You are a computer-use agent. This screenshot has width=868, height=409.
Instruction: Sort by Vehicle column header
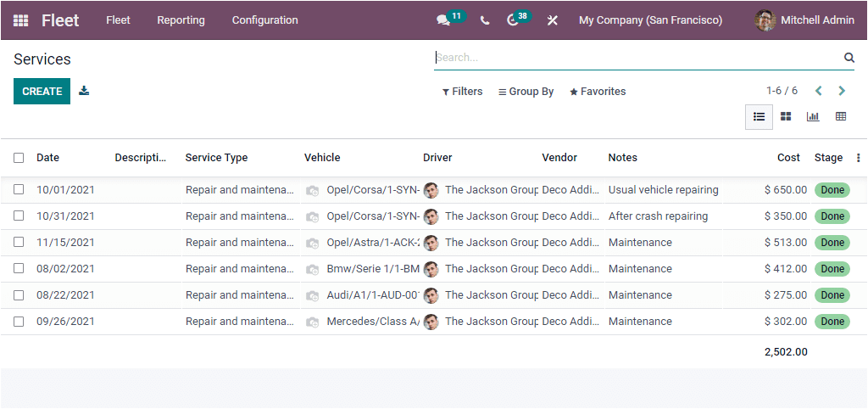[322, 158]
